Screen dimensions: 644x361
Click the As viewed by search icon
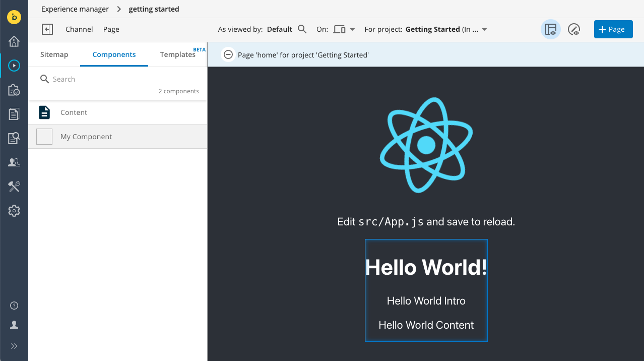302,29
